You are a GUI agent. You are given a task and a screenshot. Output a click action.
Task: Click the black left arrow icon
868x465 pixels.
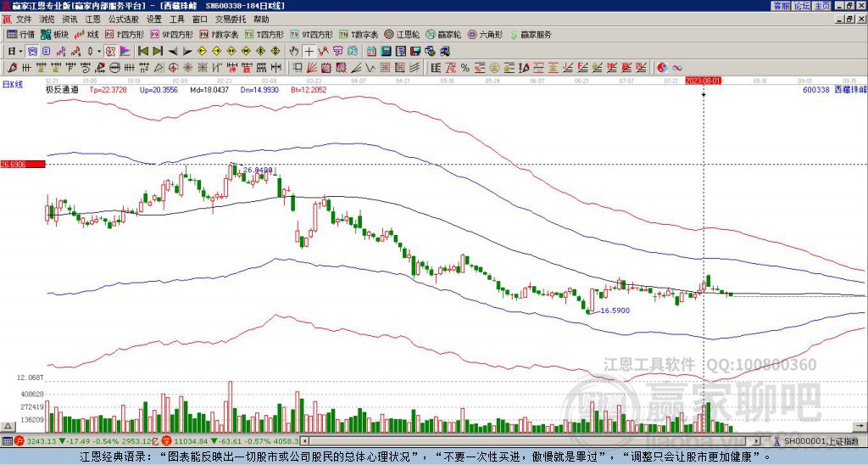(173, 52)
